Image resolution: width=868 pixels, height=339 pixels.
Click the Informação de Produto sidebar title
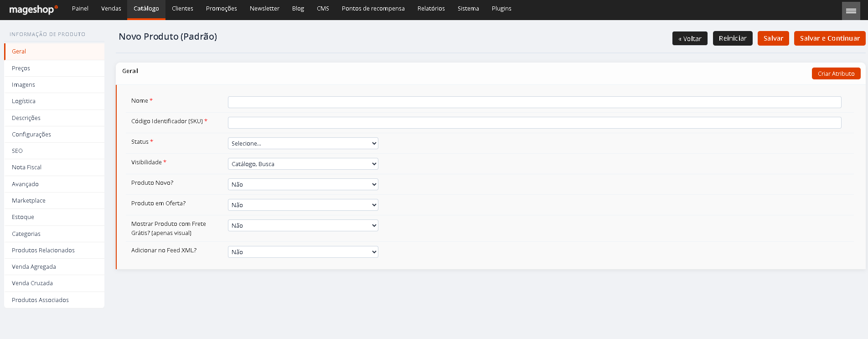click(x=47, y=34)
